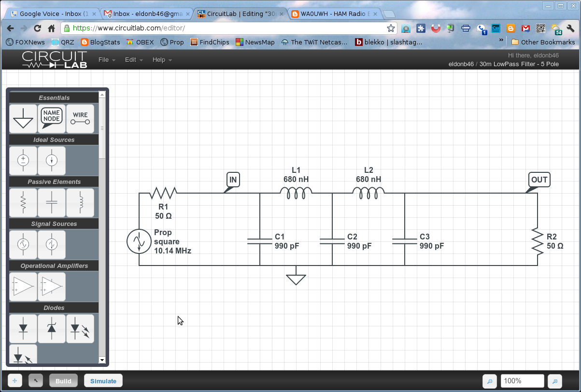The image size is (581, 392).
Task: Open the File menu
Action: [x=104, y=60]
